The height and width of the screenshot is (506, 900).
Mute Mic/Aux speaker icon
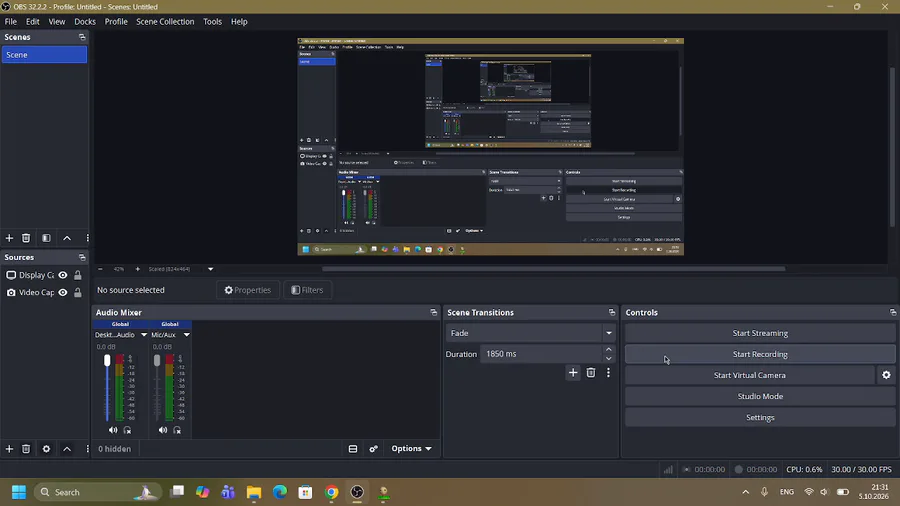click(163, 430)
